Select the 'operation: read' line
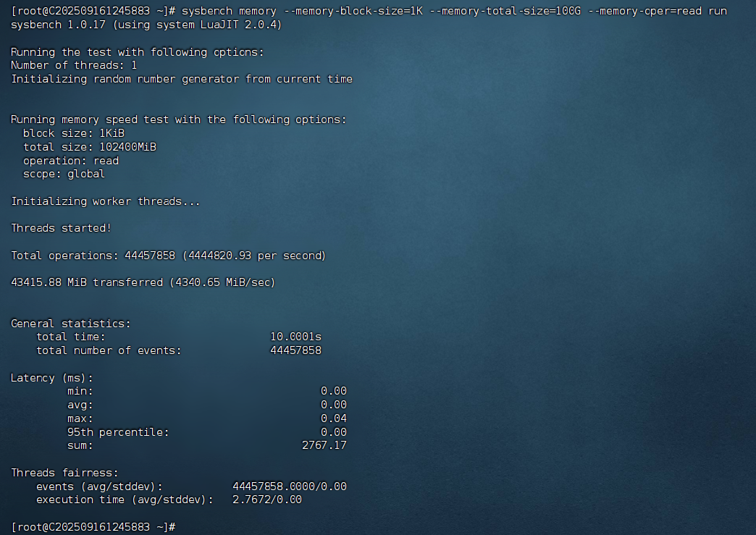 coord(69,160)
